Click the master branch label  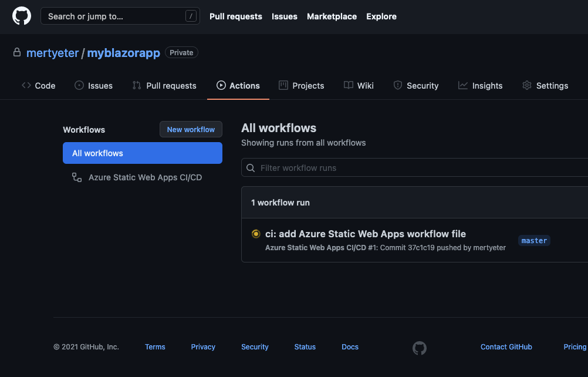tap(534, 240)
